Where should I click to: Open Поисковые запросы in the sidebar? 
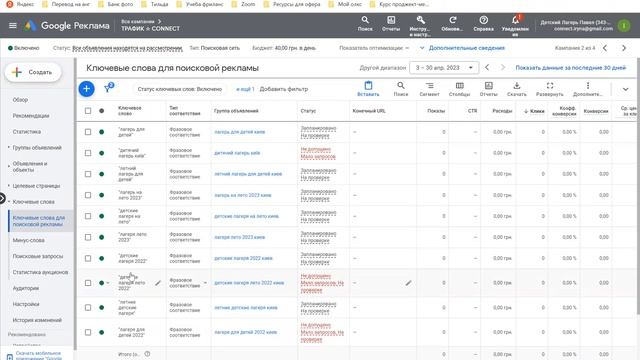coord(38,256)
